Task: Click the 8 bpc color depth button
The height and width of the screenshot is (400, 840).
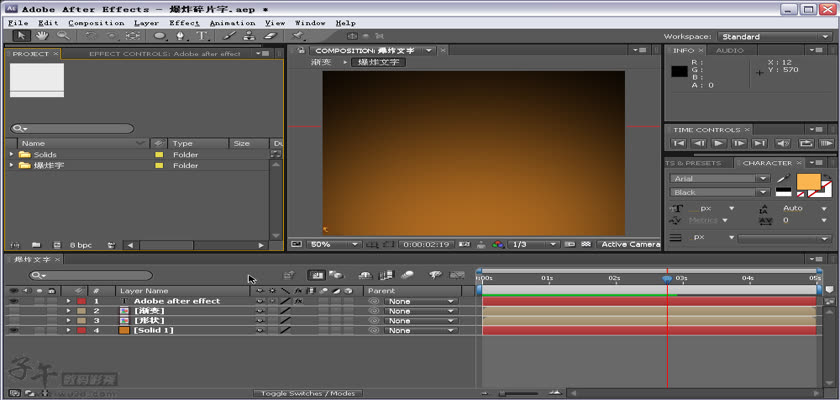Action: (81, 245)
